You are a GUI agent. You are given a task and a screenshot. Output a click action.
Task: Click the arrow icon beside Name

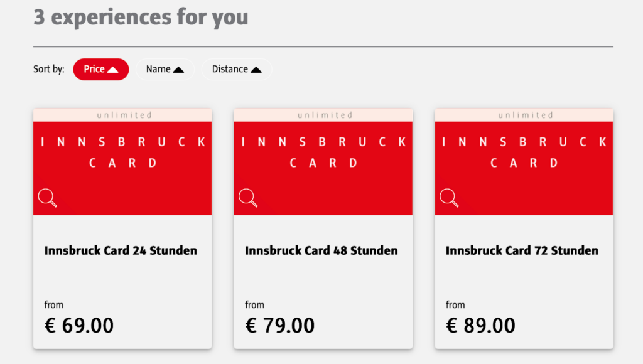pos(178,70)
